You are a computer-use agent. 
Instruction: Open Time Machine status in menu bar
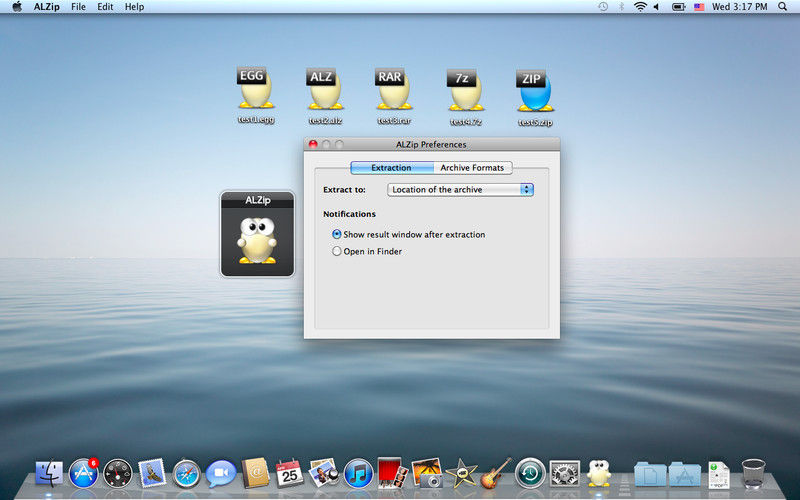pos(603,7)
